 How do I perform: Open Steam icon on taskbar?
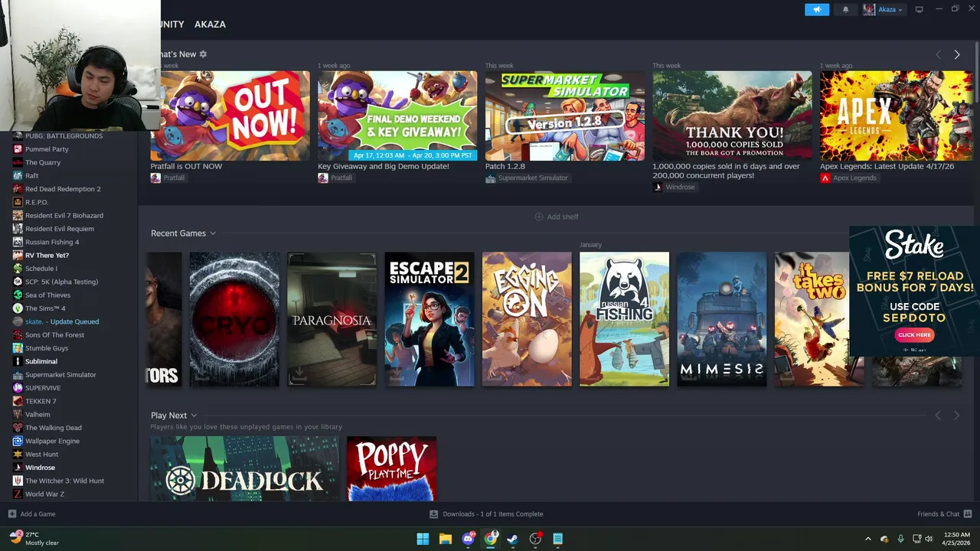click(x=513, y=539)
